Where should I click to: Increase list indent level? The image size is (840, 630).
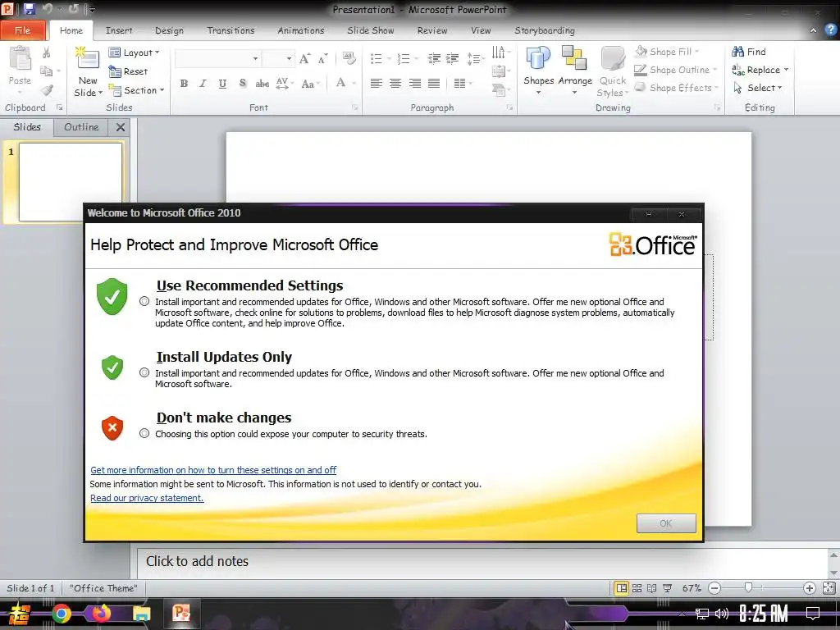tap(453, 58)
